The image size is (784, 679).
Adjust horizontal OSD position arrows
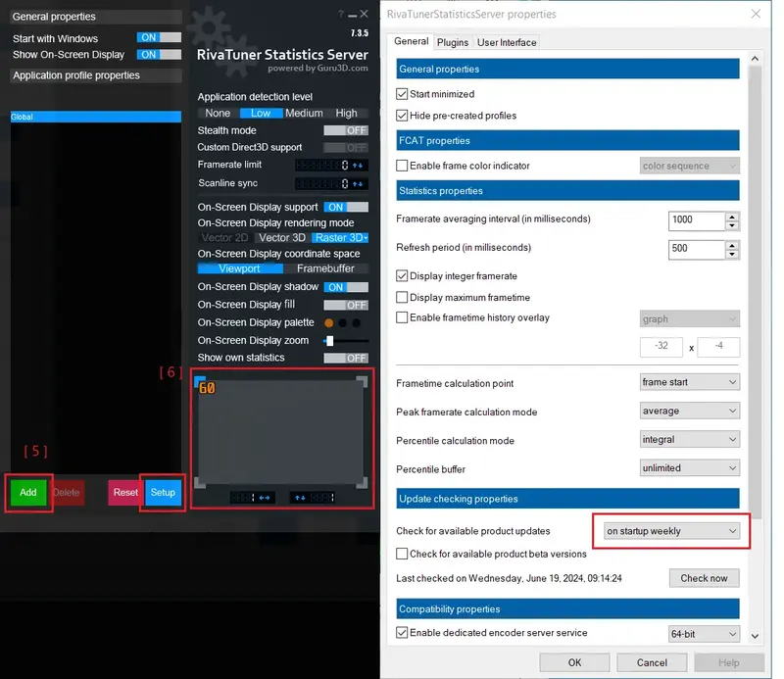pos(264,498)
